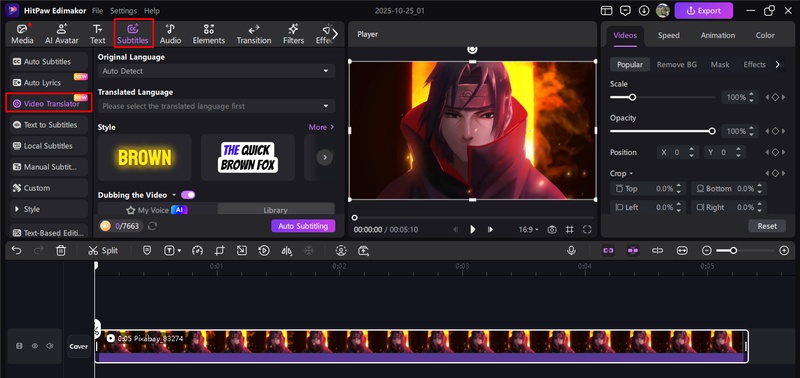The width and height of the screenshot is (800, 378).
Task: Open the File menu
Action: tap(97, 10)
